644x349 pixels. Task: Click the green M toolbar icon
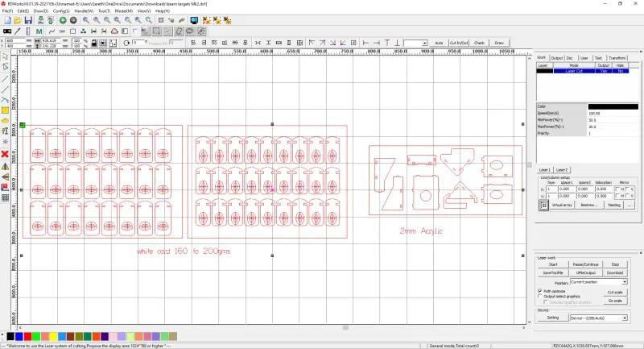(x=39, y=31)
